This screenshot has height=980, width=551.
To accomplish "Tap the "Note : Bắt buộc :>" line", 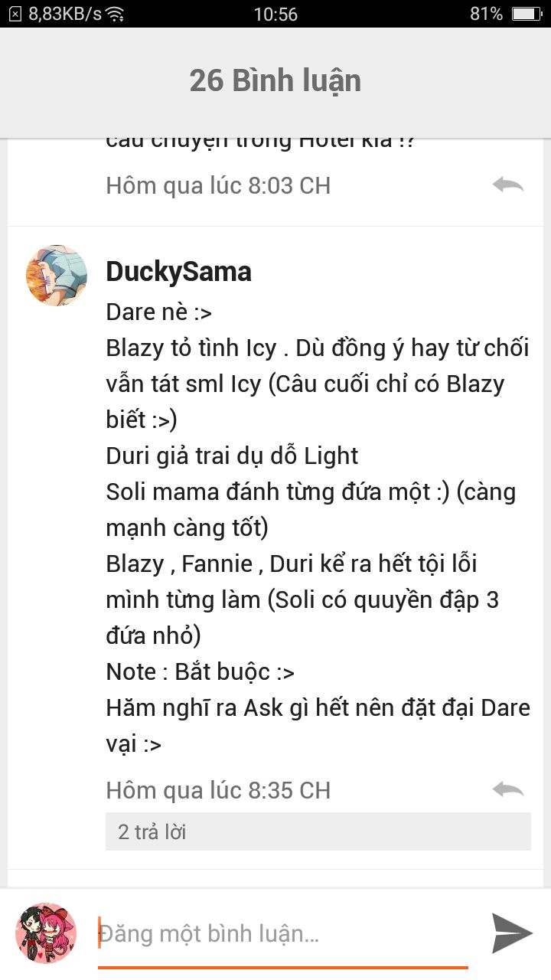I will tap(201, 671).
